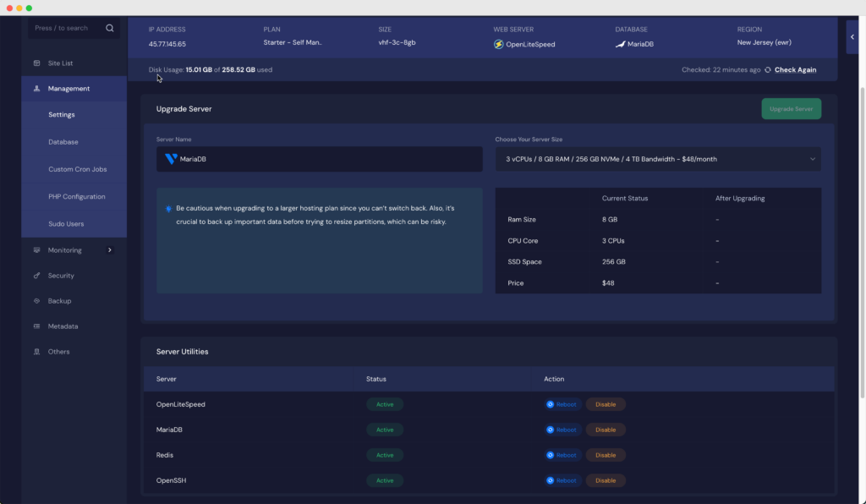866x504 pixels.
Task: Click the Others sidebar icon
Action: click(36, 352)
